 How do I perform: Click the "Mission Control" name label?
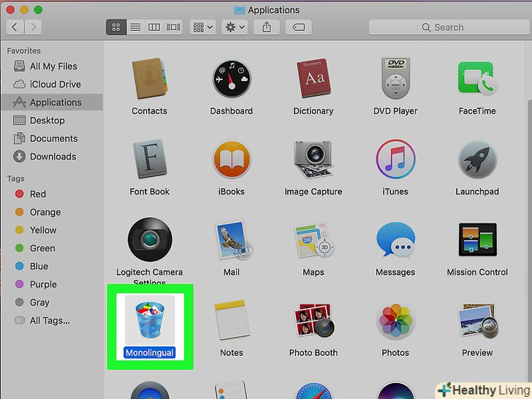click(477, 272)
